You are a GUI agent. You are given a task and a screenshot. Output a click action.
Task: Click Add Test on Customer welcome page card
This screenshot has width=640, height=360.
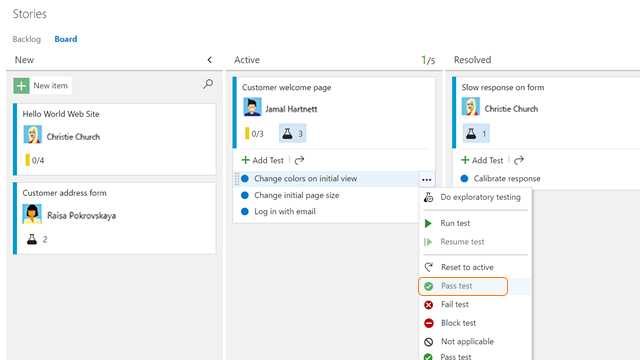pyautogui.click(x=262, y=160)
